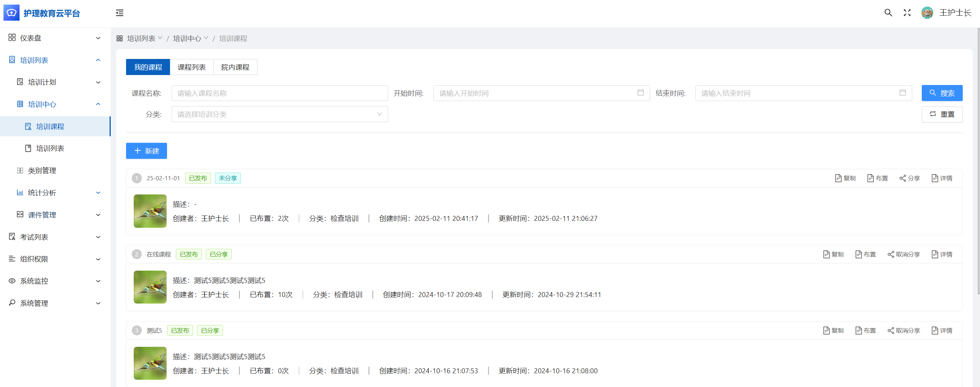Click 取消分享 on the 测试5 course
Image resolution: width=980 pixels, height=387 pixels.
(903, 330)
